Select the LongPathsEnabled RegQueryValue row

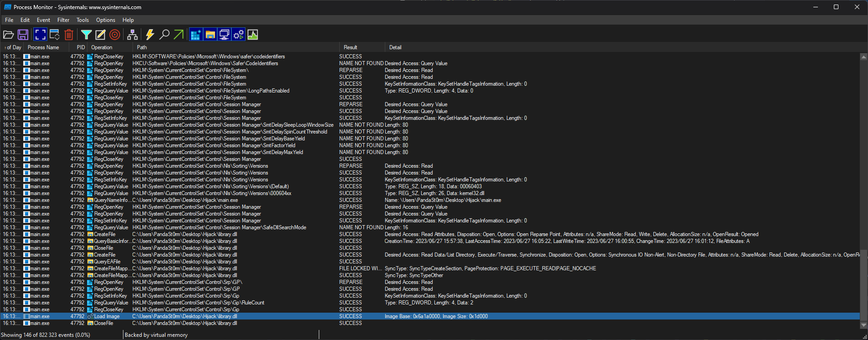(430, 91)
